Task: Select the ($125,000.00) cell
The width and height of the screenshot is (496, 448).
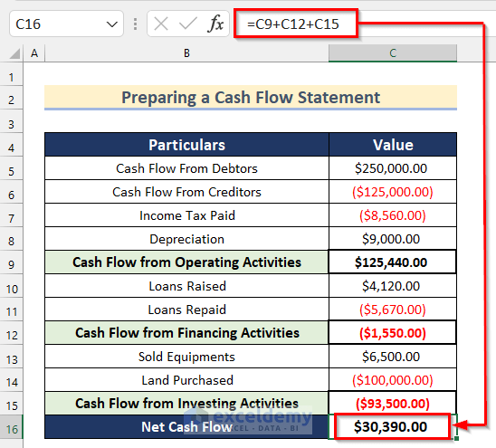Action: tap(393, 192)
